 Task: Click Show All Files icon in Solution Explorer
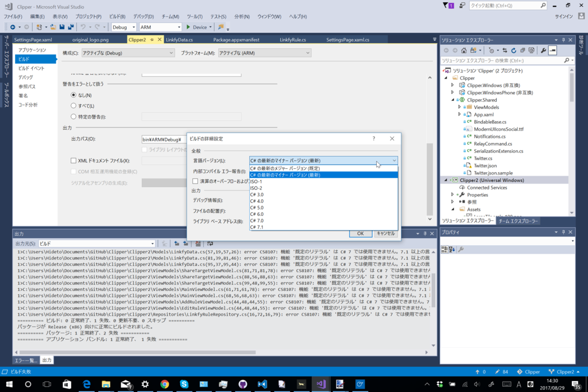click(531, 50)
